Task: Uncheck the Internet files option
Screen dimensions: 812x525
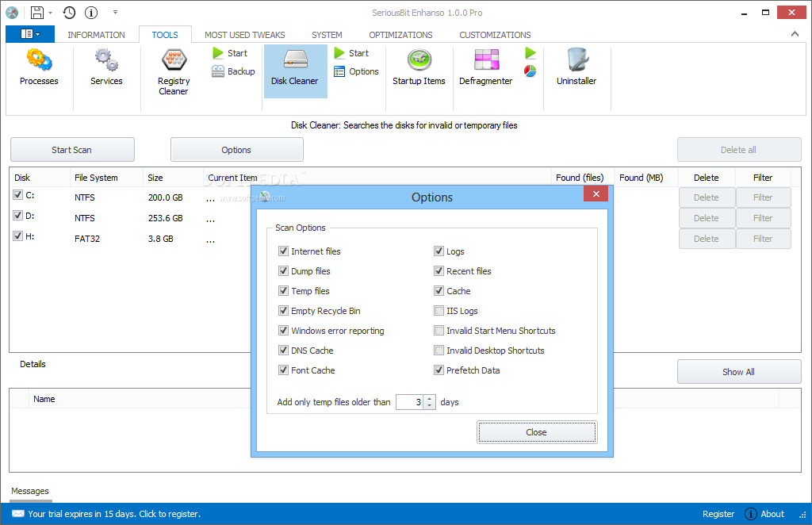Action: [283, 251]
